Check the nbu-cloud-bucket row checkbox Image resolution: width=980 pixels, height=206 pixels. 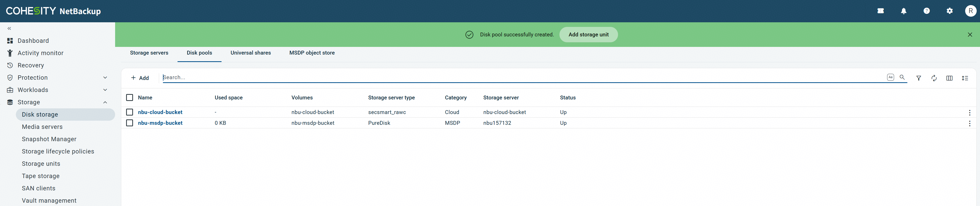coord(129,112)
